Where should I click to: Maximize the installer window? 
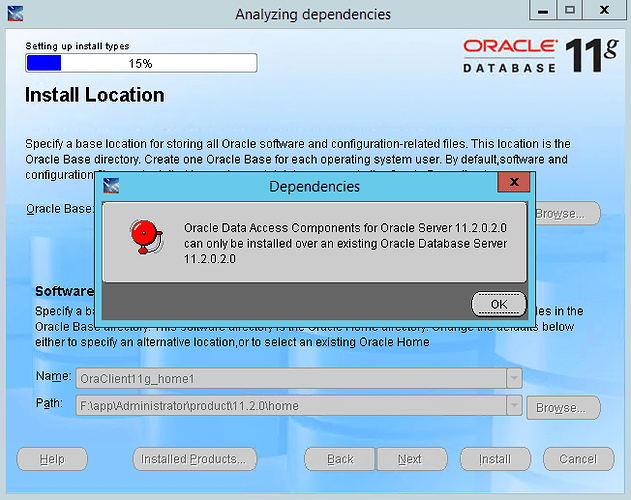tap(569, 10)
